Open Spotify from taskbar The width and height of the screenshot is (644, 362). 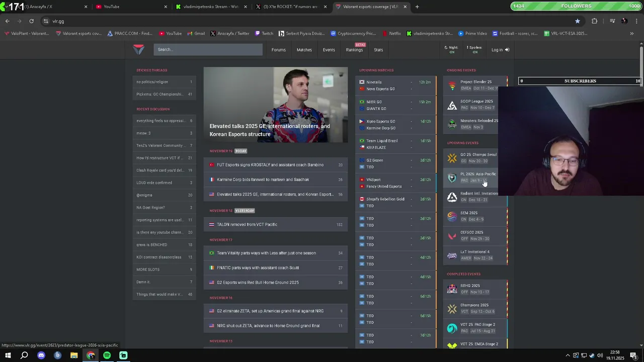pyautogui.click(x=107, y=355)
